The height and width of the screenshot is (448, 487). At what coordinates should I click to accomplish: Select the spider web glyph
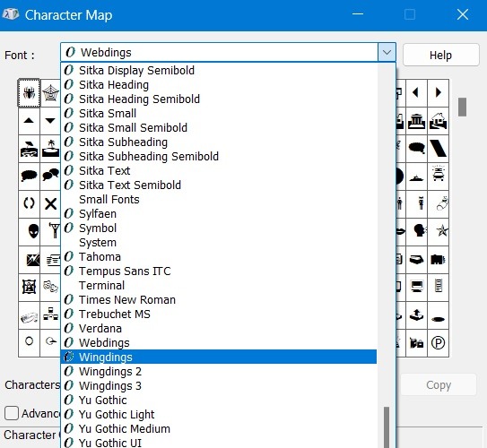pos(50,93)
